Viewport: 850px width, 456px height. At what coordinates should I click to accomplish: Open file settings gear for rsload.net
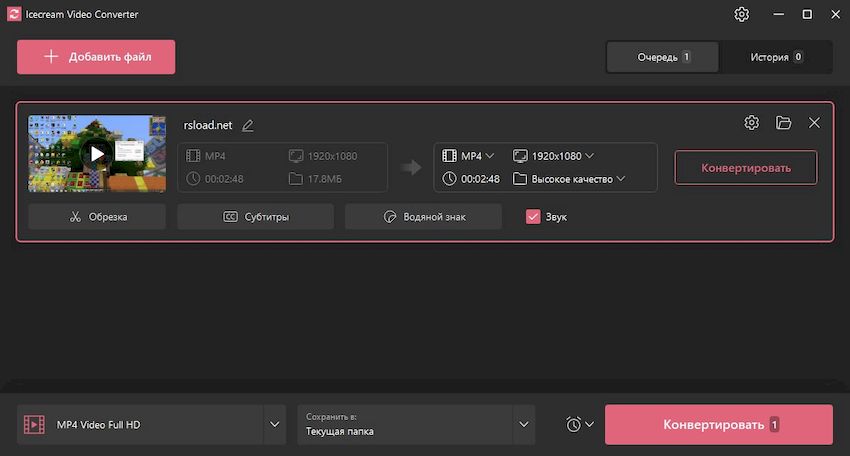(751, 123)
